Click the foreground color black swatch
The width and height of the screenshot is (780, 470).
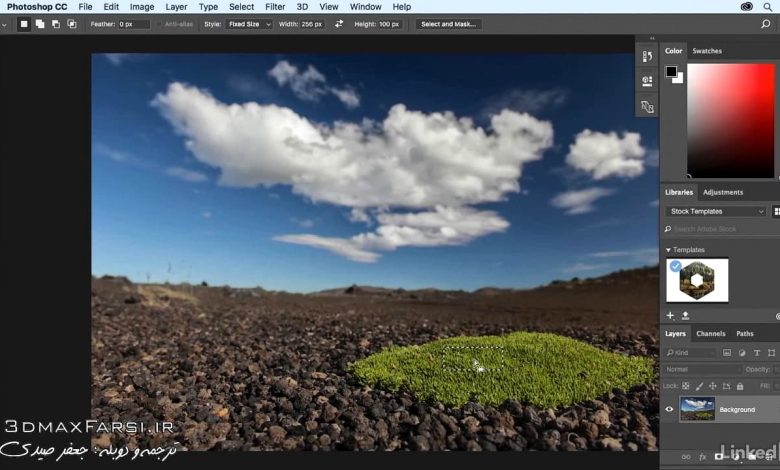click(671, 71)
